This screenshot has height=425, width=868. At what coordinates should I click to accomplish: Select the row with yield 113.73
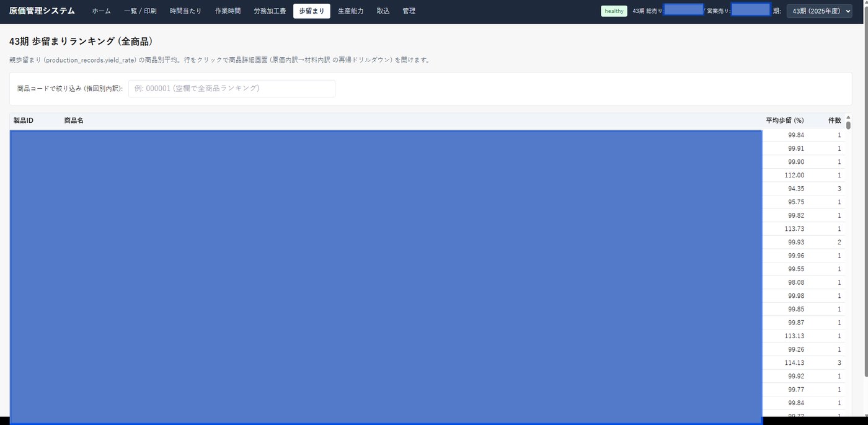click(427, 229)
